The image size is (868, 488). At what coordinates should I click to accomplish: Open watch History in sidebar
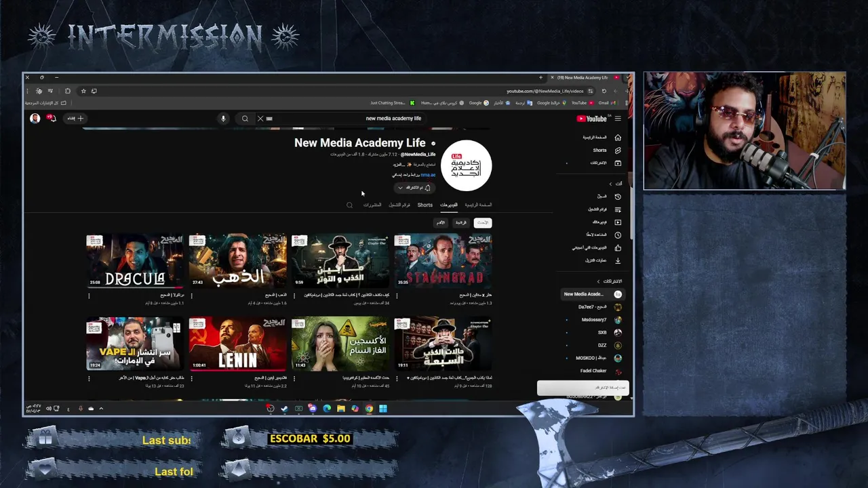click(x=608, y=197)
